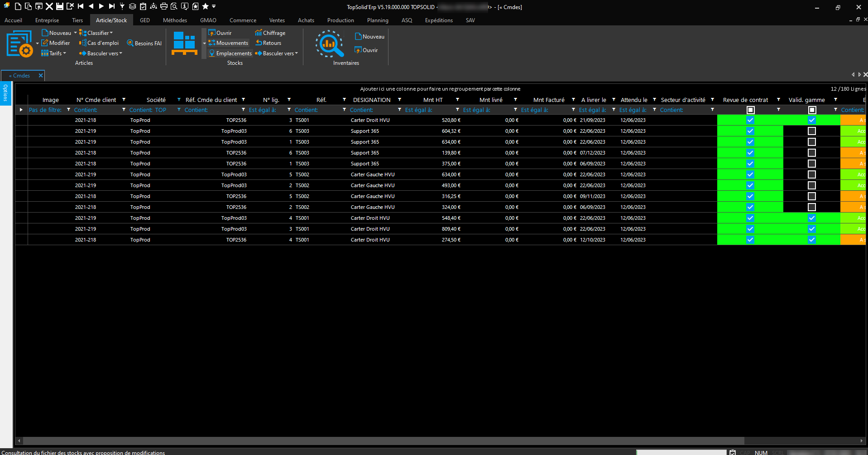This screenshot has width=868, height=455.
Task: Uncheck Revue de contrat in first row
Action: 750,120
